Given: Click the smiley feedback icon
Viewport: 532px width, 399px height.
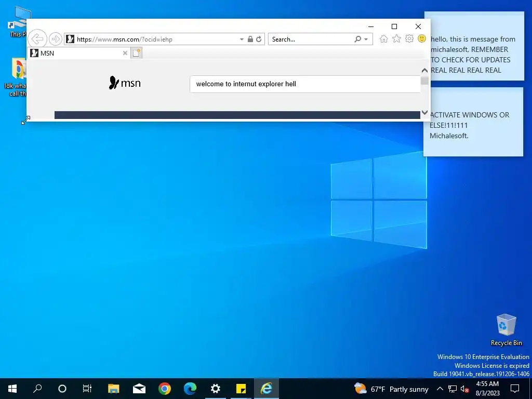Looking at the screenshot, I should 422,38.
